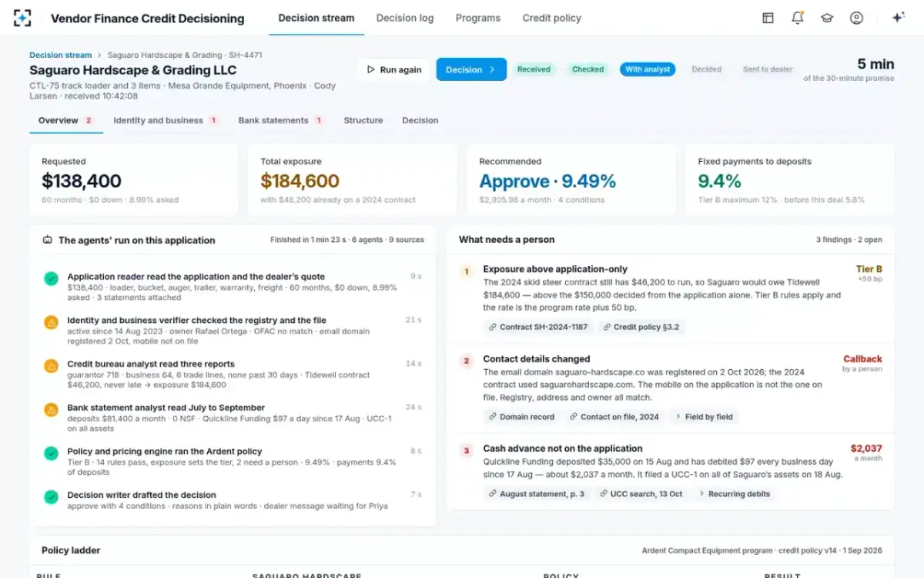Open the Programs tab
The image size is (924, 578).
477,18
